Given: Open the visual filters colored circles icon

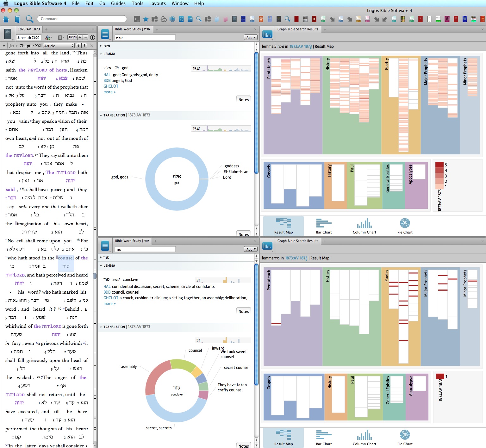Looking at the screenshot, I should pyautogui.click(x=48, y=38).
